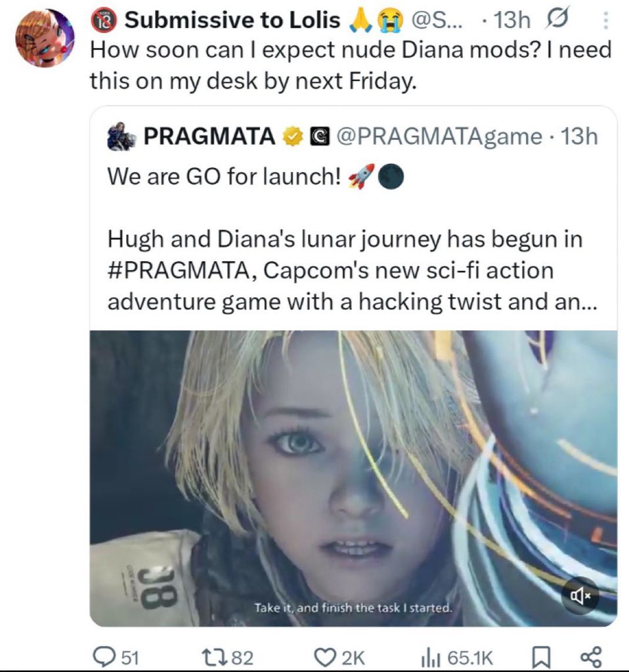The height and width of the screenshot is (672, 629).
Task: Click the slashed-circle icon beside the timestamp
Action: click(557, 21)
